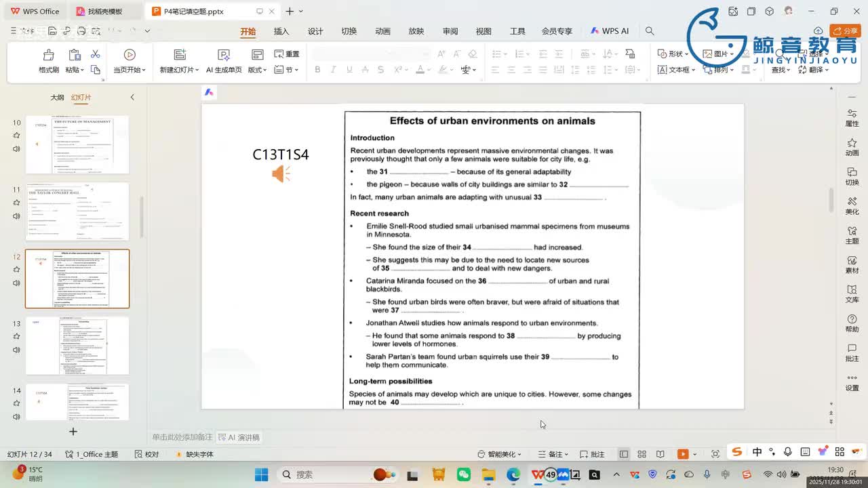Toggle Underline formatting

tap(349, 70)
